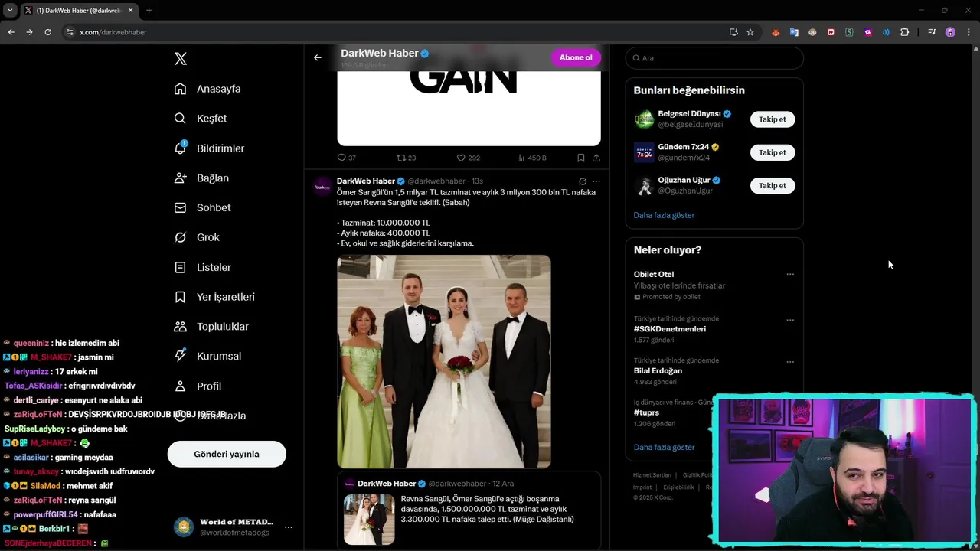Open the Chrome media control icon
The width and height of the screenshot is (980, 551).
click(x=932, y=32)
